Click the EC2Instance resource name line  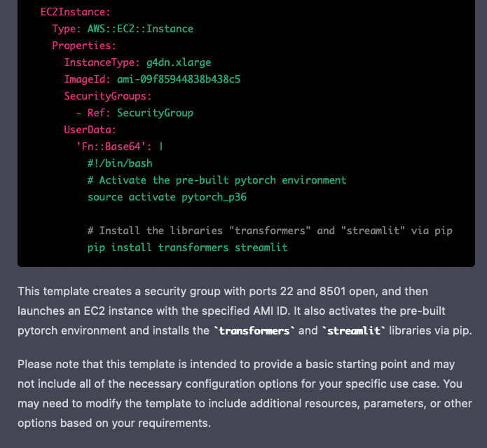coord(75,12)
